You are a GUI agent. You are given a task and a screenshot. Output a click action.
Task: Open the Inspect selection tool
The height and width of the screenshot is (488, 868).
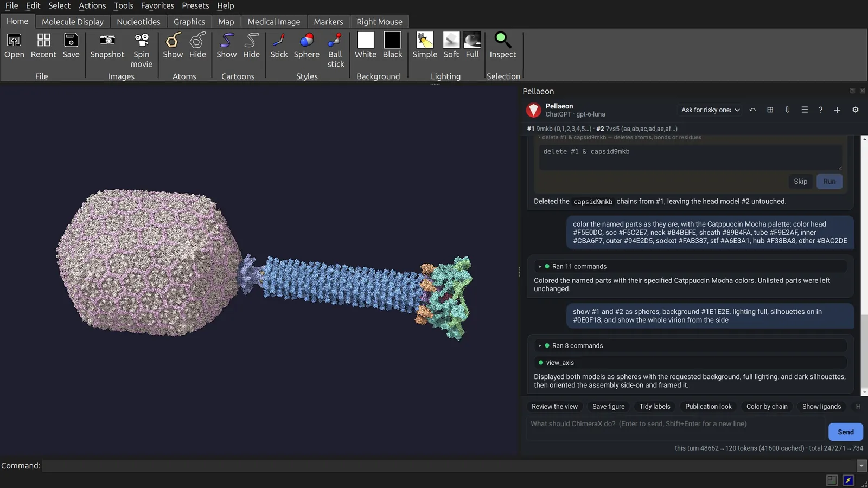click(x=503, y=46)
